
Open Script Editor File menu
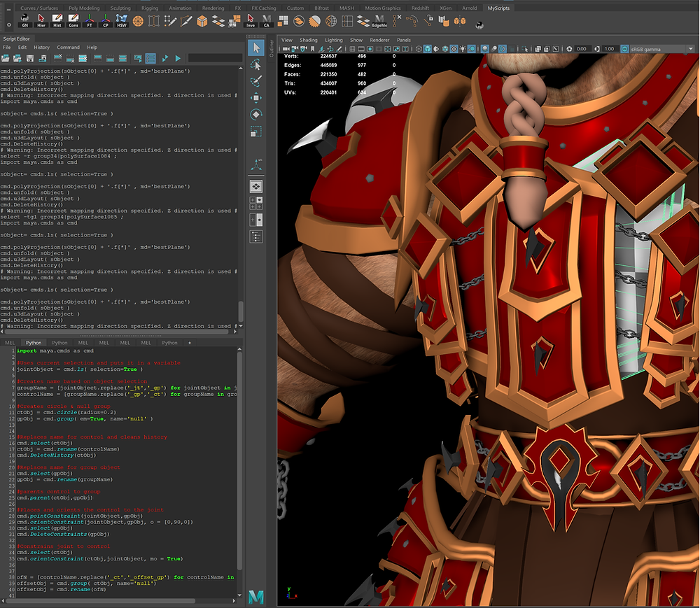(x=7, y=48)
